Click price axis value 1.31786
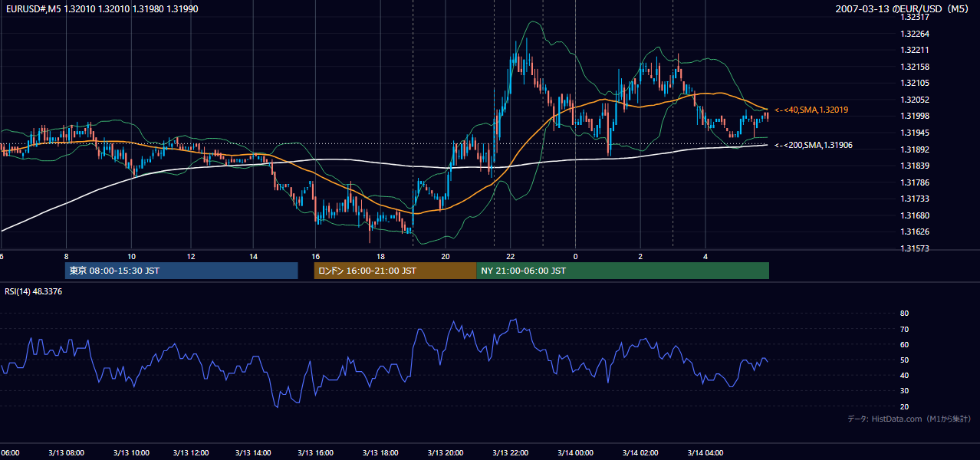Image resolution: width=980 pixels, height=460 pixels. (916, 182)
